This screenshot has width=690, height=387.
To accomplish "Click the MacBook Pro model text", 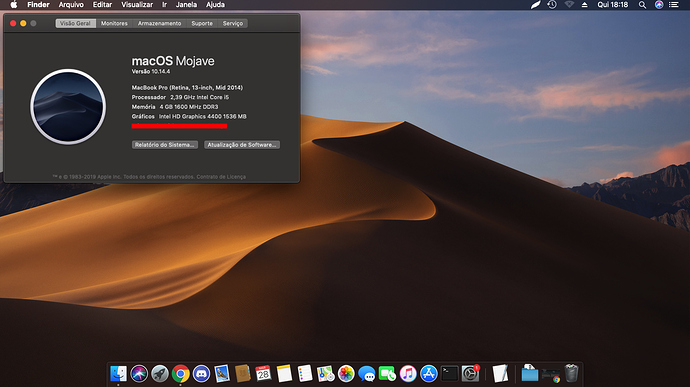I will (187, 88).
